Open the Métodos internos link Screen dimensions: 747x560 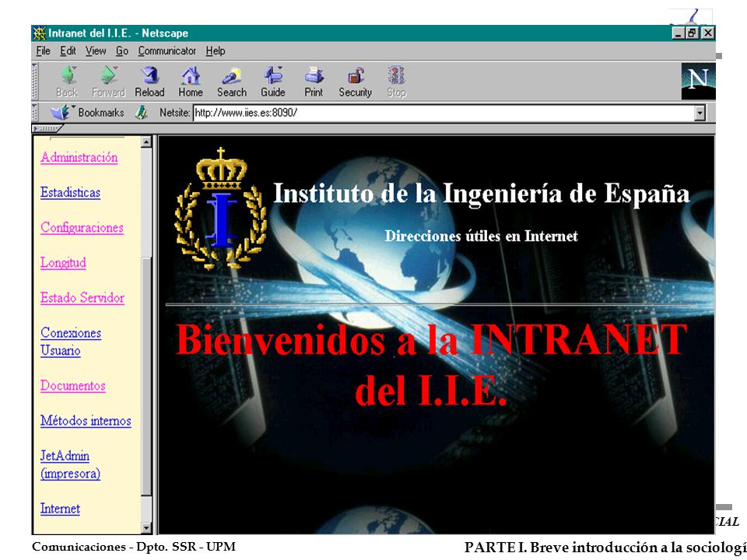click(x=86, y=421)
